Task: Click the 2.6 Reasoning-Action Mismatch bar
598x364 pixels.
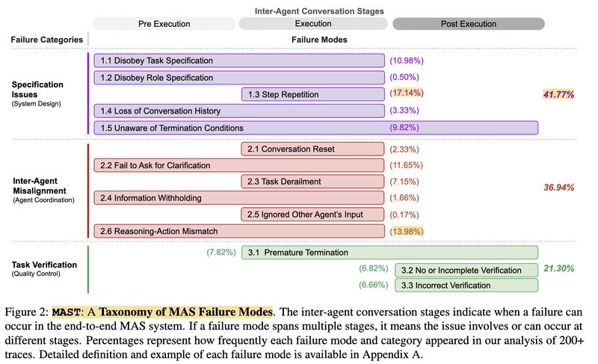Action: coord(239,231)
